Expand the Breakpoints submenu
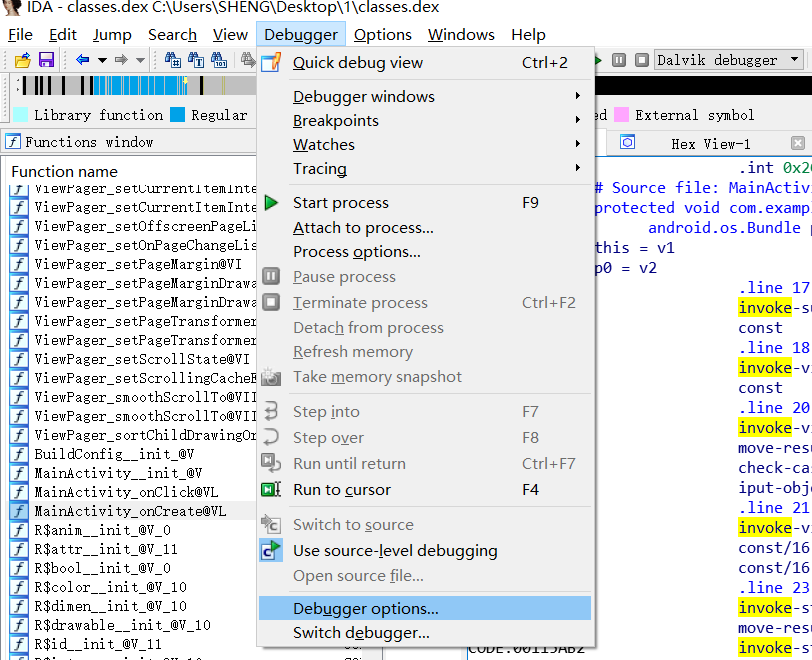 point(426,120)
